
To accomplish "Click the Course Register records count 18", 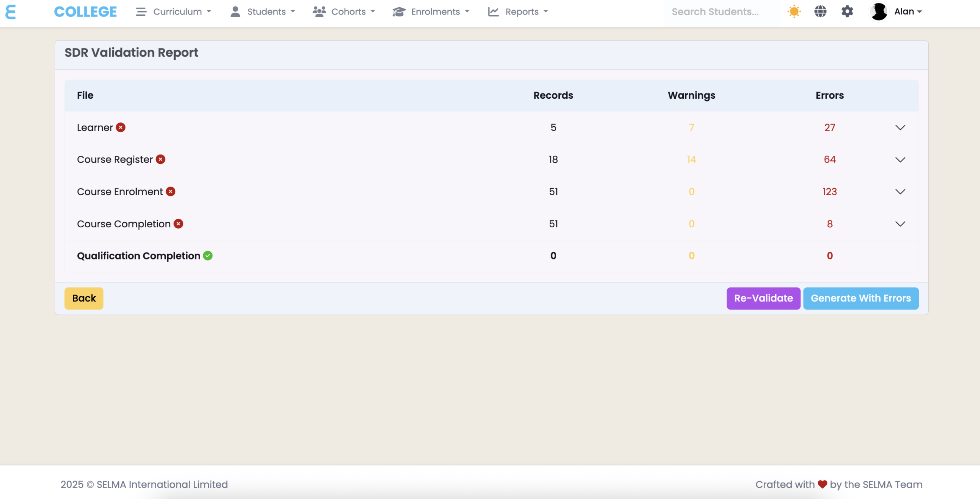I will [553, 160].
